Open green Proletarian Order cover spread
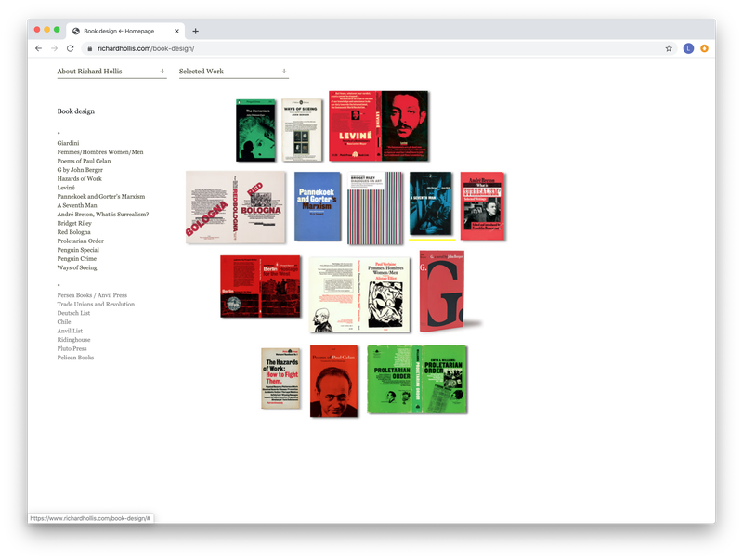Image resolution: width=743 pixels, height=560 pixels. pyautogui.click(x=417, y=379)
